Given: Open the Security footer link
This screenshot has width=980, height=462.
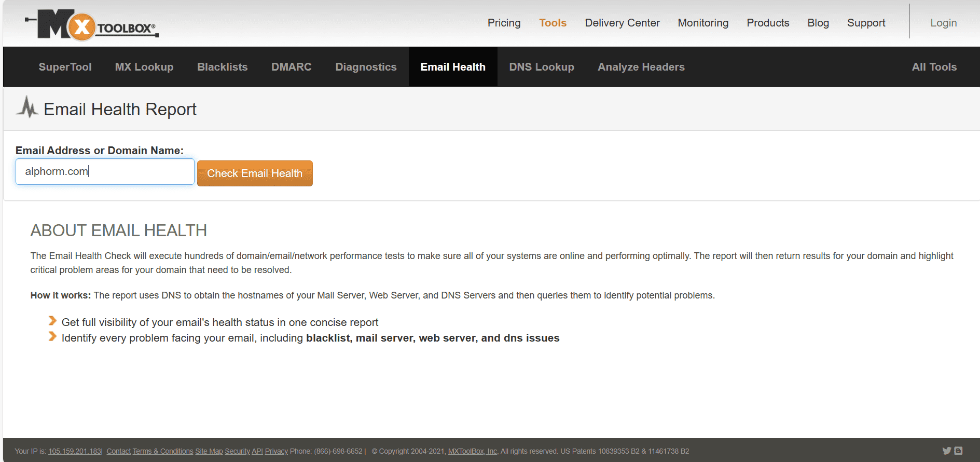Looking at the screenshot, I should 237,451.
